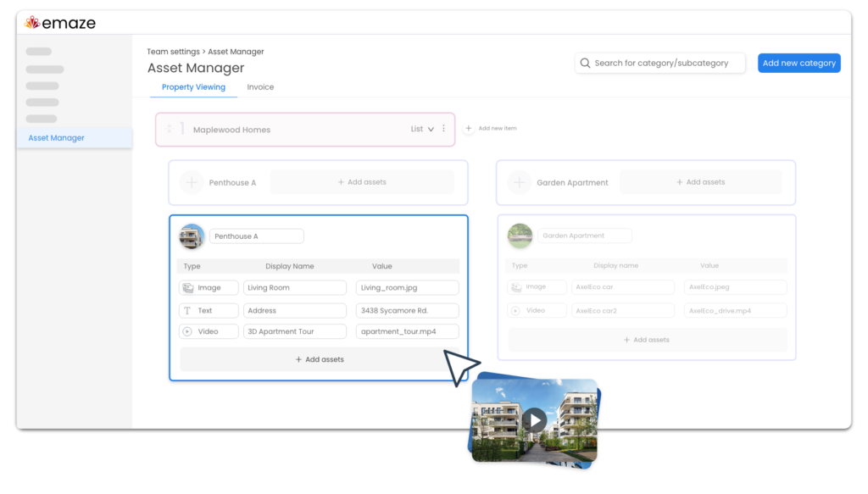Click the drag handle beside Maplewood Homes
The image size is (868, 494).
point(170,129)
